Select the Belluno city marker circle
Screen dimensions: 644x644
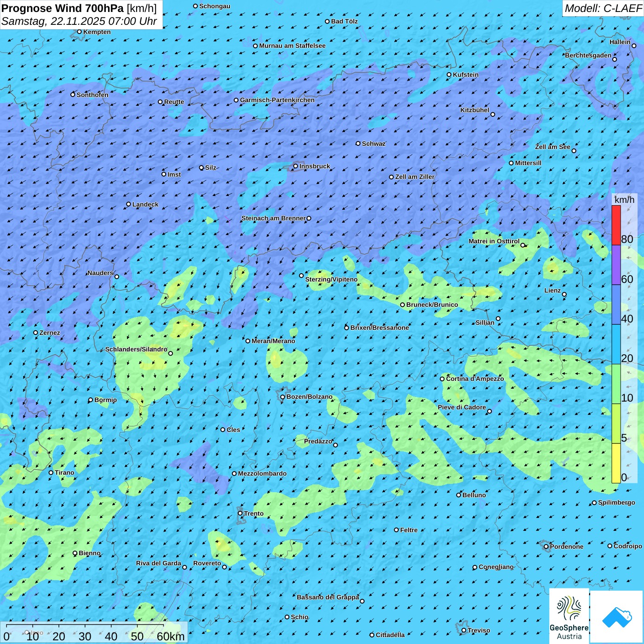coord(459,495)
